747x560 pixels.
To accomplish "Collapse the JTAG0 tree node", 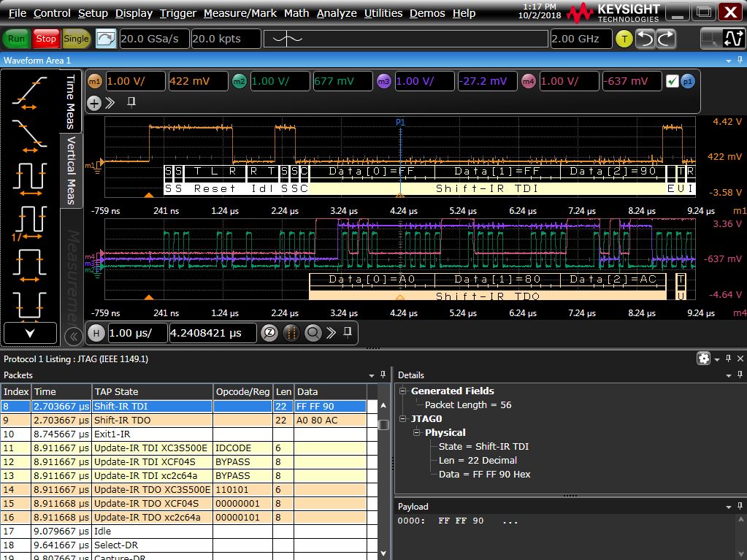I will point(402,419).
